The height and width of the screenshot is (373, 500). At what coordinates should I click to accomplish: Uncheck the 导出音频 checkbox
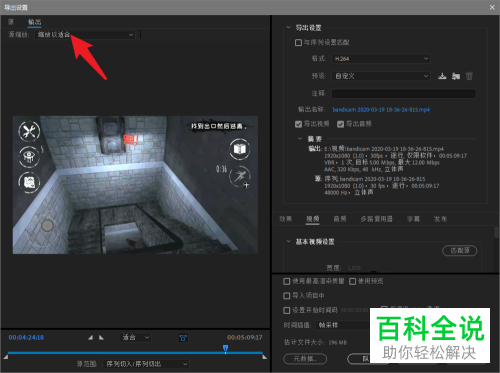coord(340,124)
